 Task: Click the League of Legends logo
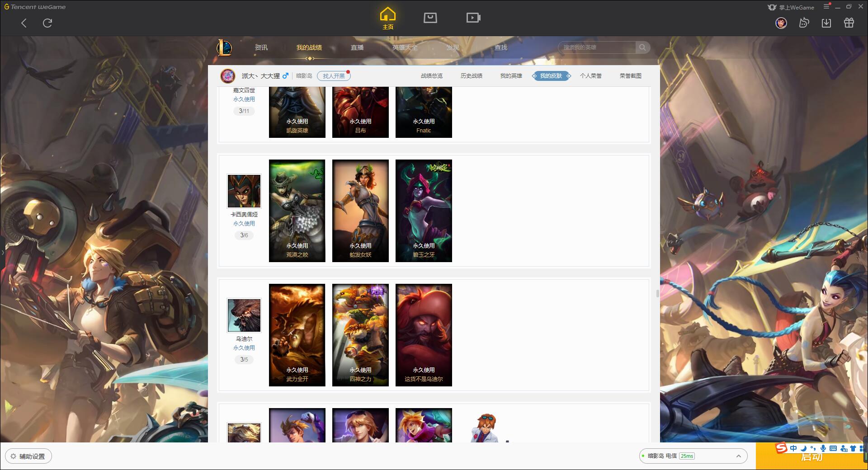(x=224, y=47)
